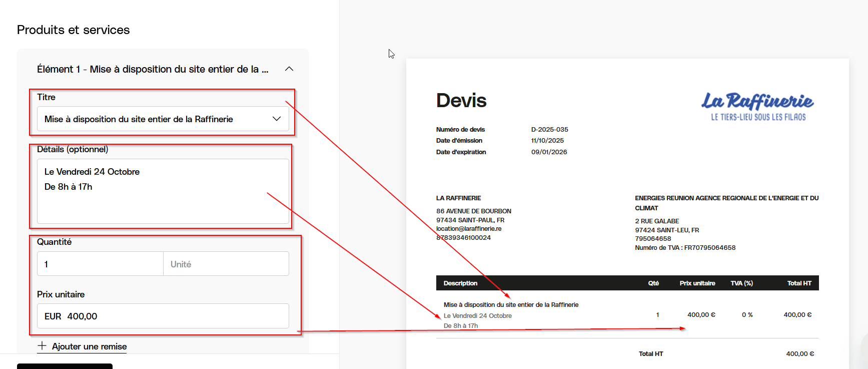Click the TVA (%) column header
The height and width of the screenshot is (369, 868).
(x=741, y=283)
